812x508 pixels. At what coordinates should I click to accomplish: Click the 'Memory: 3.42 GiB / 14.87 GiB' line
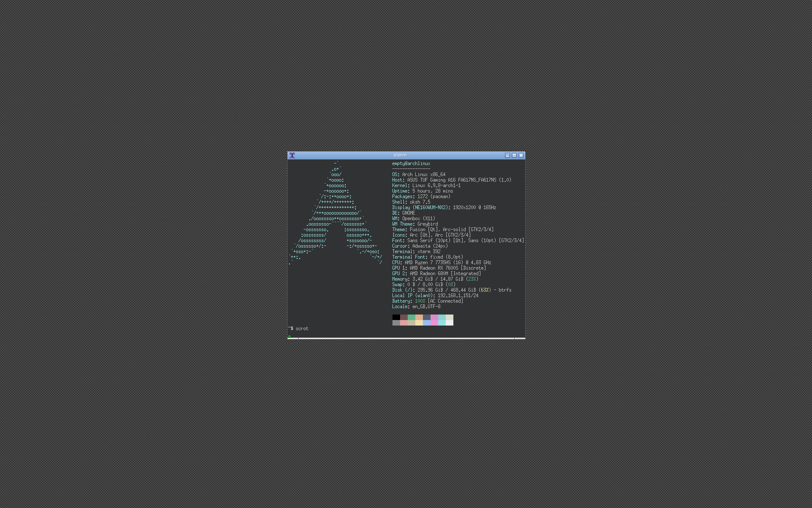435,279
